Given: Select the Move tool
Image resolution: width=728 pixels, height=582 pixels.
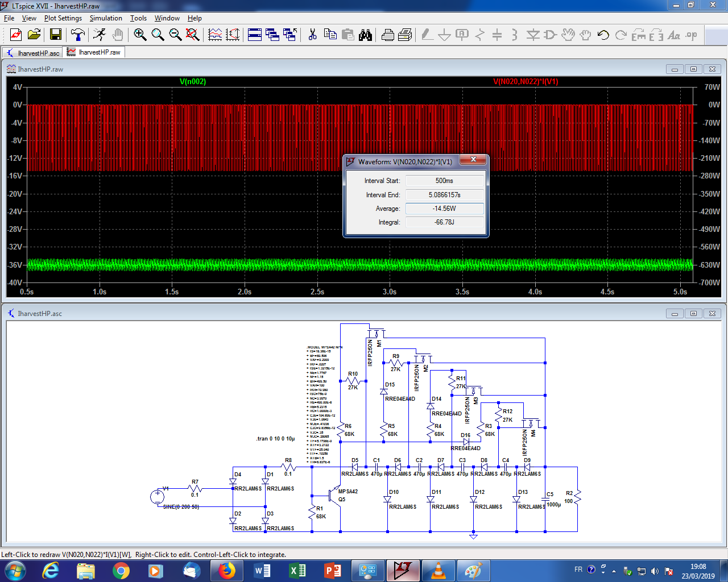Looking at the screenshot, I should [x=568, y=35].
